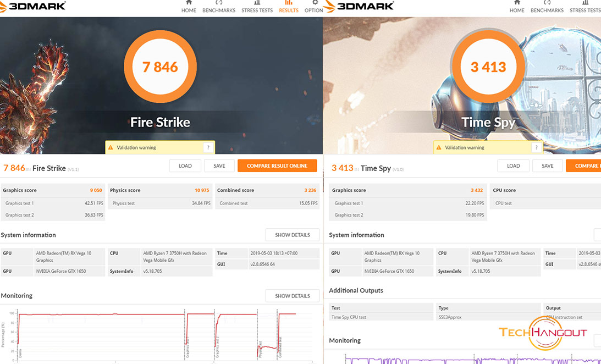Viewport: 601px width, 364px height.
Task: Click LOAD button in Time Spy window
Action: pyautogui.click(x=513, y=166)
